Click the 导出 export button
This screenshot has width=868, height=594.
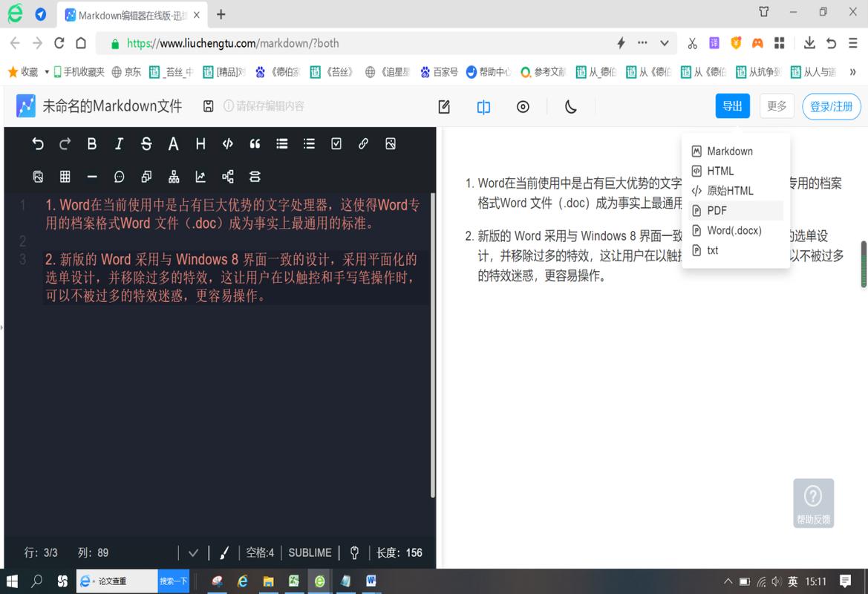732,106
